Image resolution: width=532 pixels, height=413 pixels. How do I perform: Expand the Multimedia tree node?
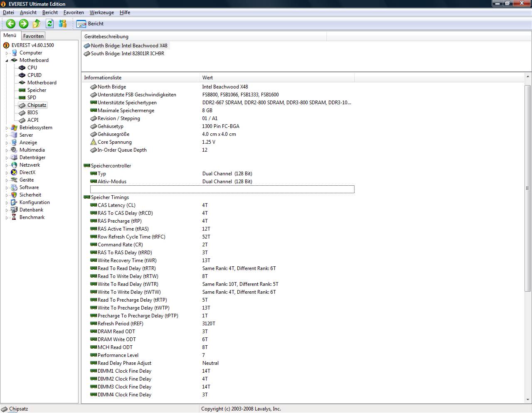click(7, 150)
